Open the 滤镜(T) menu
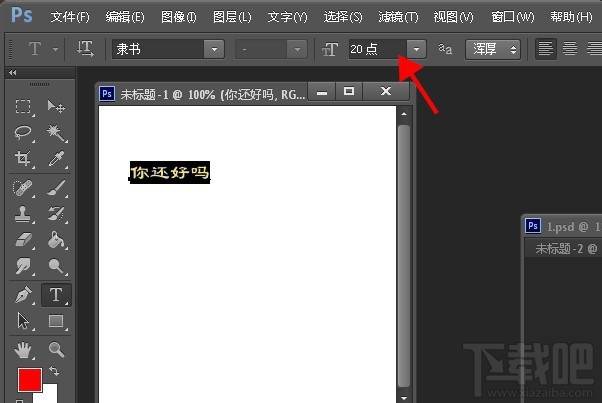Viewport: 602px width, 403px height. point(398,17)
